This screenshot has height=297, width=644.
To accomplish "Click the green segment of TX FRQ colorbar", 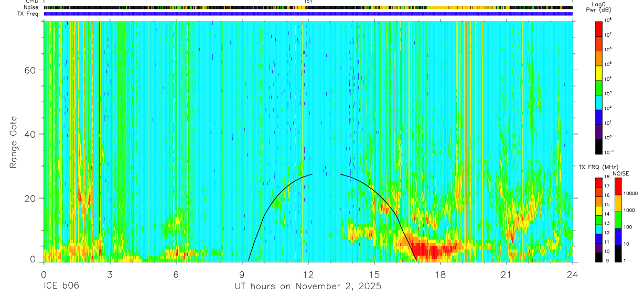I will pyautogui.click(x=598, y=221).
